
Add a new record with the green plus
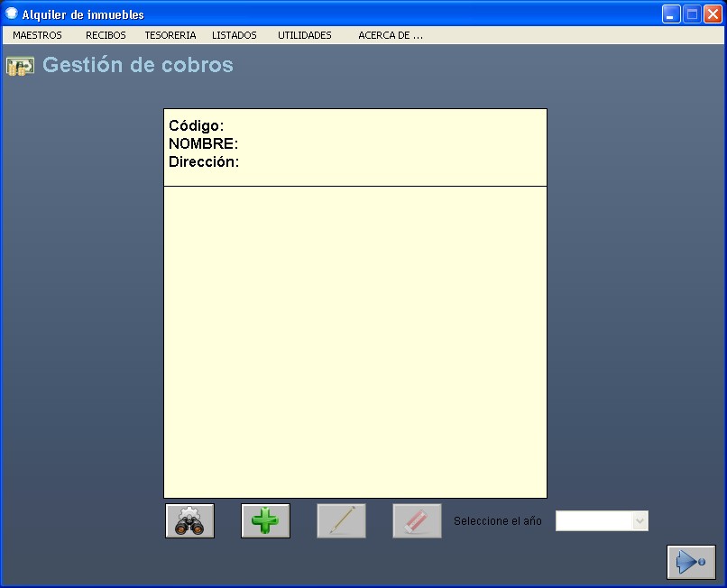(265, 520)
